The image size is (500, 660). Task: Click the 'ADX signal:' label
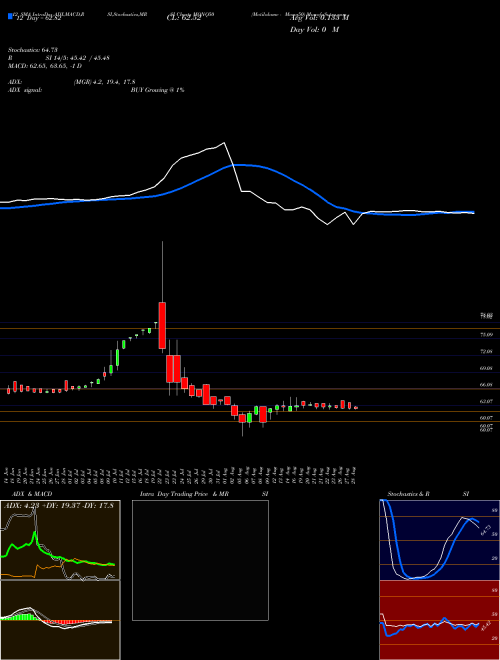(x=25, y=90)
